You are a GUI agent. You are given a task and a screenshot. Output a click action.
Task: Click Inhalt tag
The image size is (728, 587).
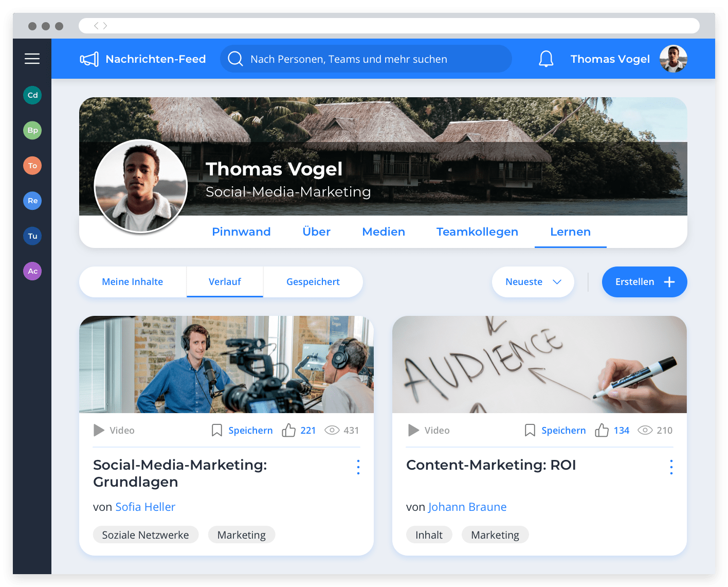(429, 535)
